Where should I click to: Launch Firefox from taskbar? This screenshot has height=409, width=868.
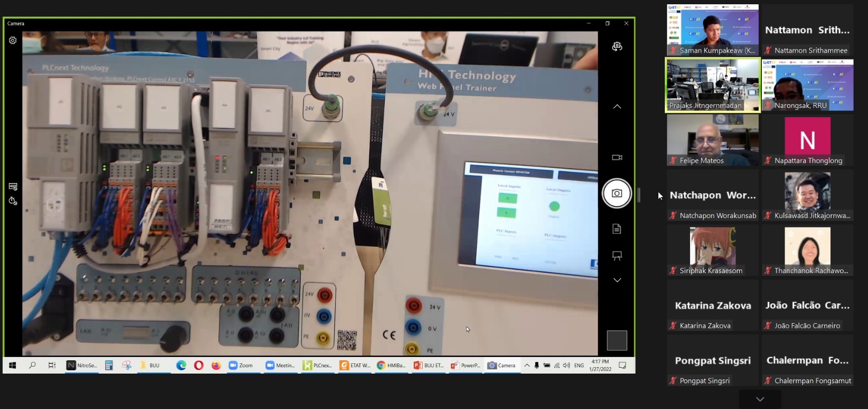(x=216, y=365)
